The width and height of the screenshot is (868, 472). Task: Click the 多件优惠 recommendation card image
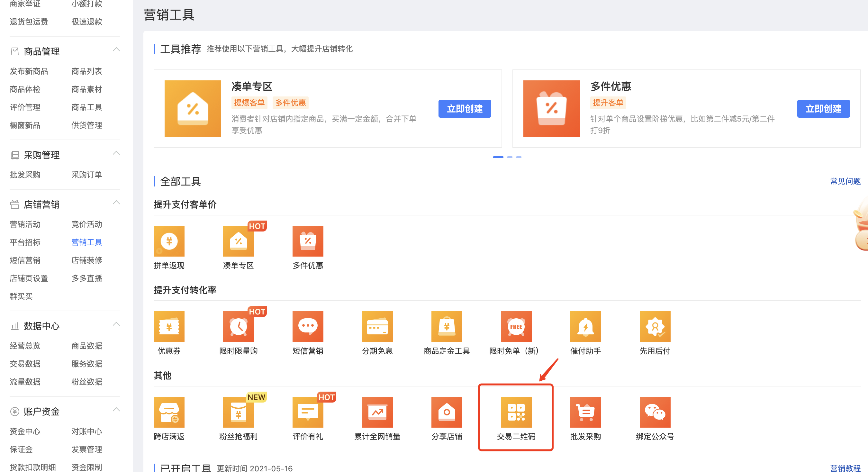pyautogui.click(x=551, y=108)
